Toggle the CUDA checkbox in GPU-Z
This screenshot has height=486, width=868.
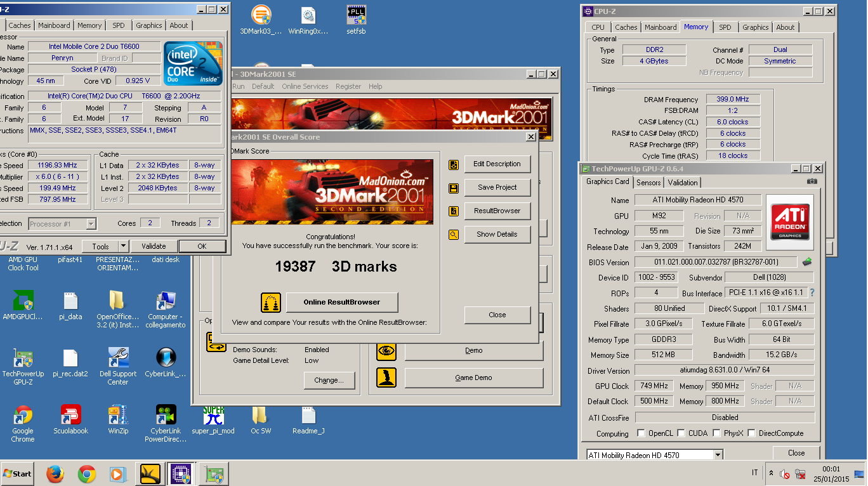[681, 433]
